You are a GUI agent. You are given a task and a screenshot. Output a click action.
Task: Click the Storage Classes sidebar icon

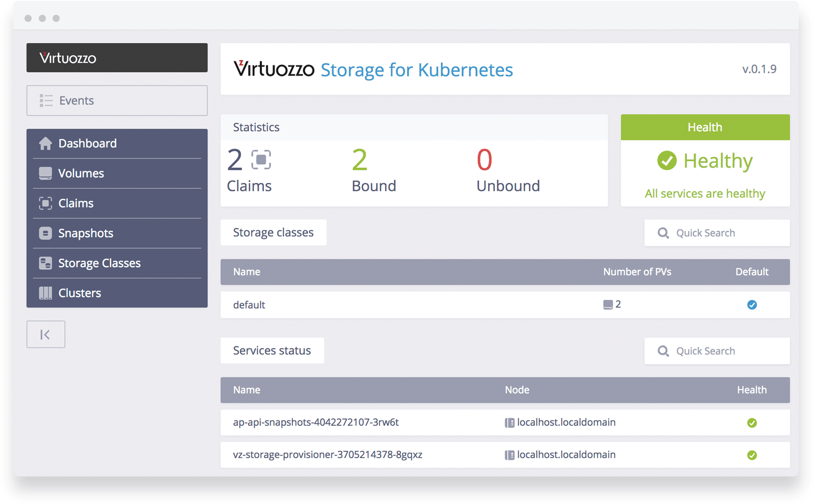pyautogui.click(x=45, y=263)
